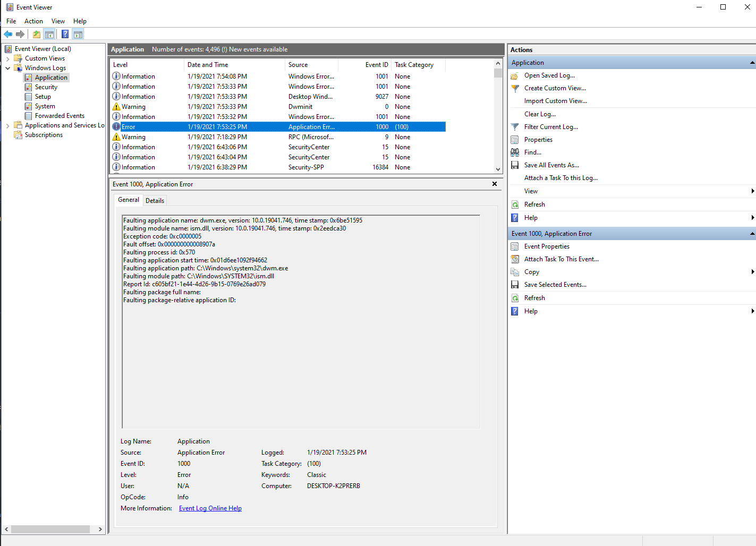Click Attach a Task To this Log
The image size is (756, 546).
click(561, 178)
